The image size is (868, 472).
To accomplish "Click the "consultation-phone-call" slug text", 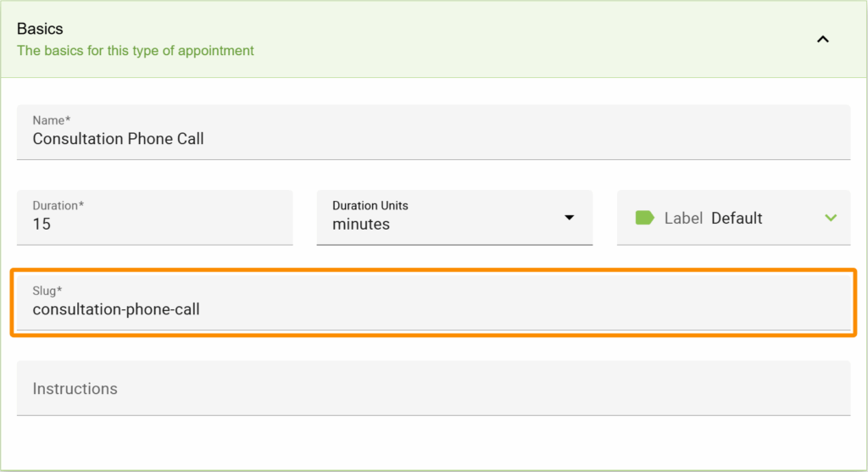I will tap(116, 309).
